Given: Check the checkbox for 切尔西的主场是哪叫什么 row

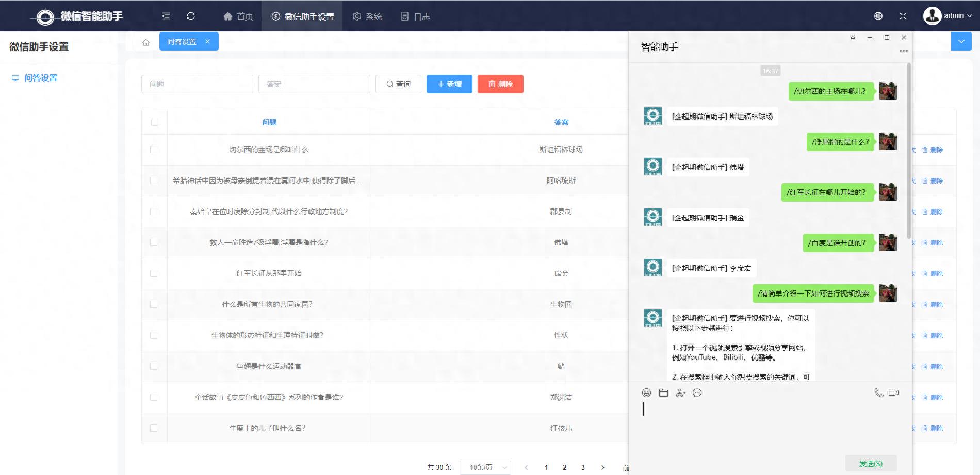Looking at the screenshot, I should (x=154, y=150).
